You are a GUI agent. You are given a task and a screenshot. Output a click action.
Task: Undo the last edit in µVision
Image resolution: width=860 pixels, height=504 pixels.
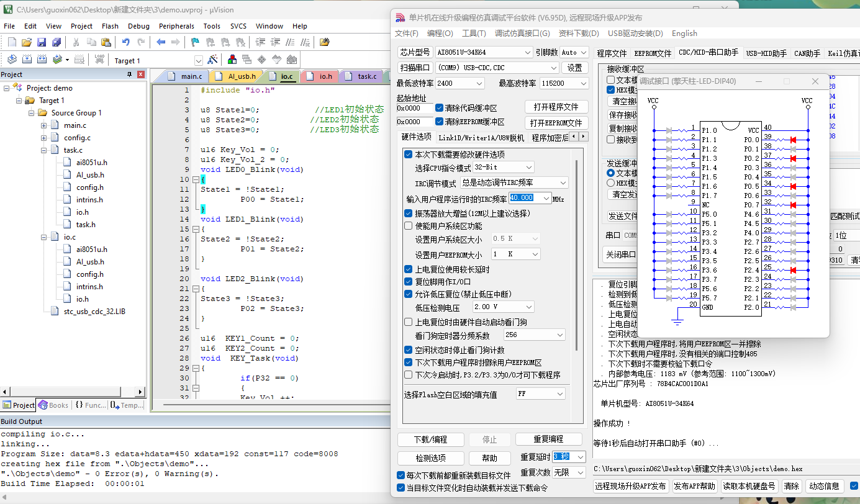[126, 42]
